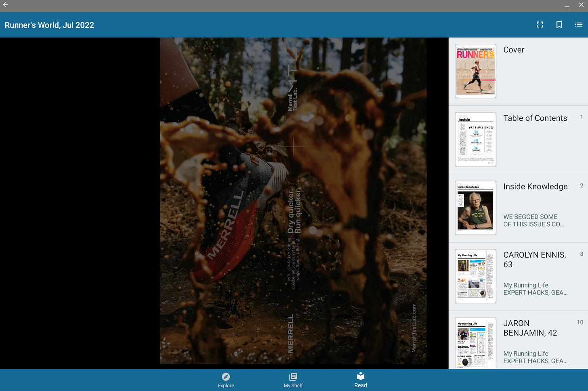Close the application window
The image size is (588, 391).
tap(581, 5)
